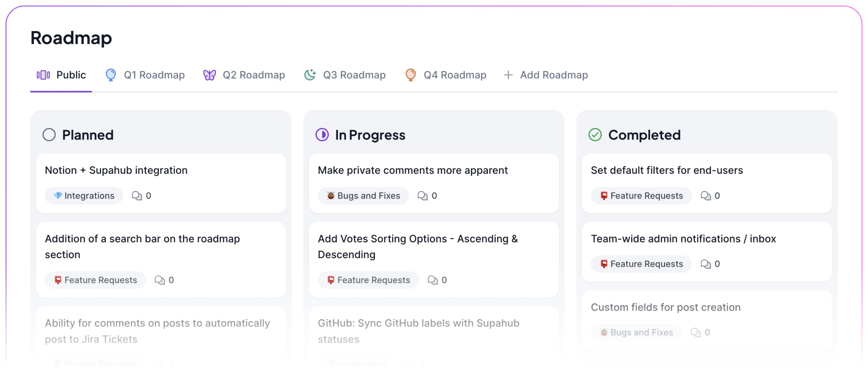Image resolution: width=868 pixels, height=377 pixels.
Task: Open the Set default filters for end-users card
Action: (x=667, y=170)
